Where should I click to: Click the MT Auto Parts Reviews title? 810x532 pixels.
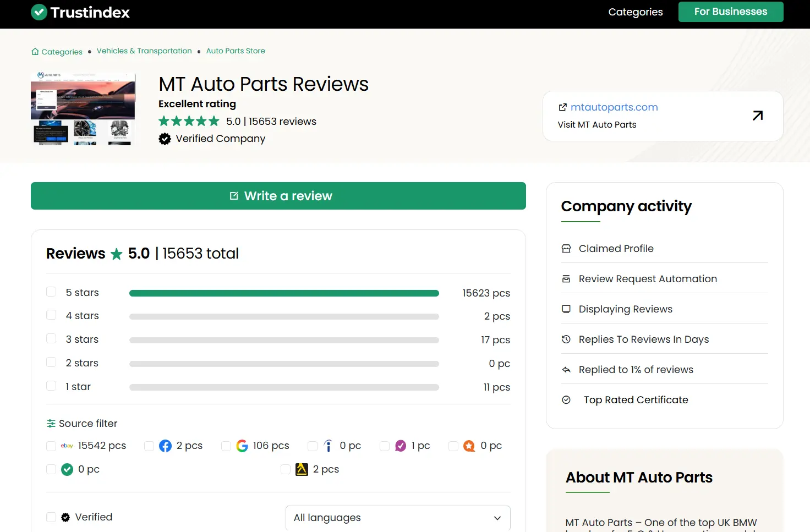coord(264,84)
